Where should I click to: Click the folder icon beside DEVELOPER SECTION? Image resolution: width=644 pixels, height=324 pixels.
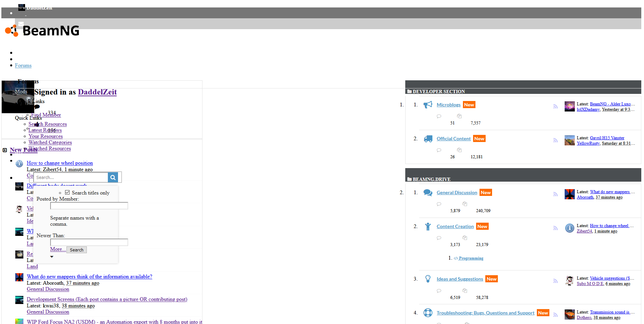(409, 92)
